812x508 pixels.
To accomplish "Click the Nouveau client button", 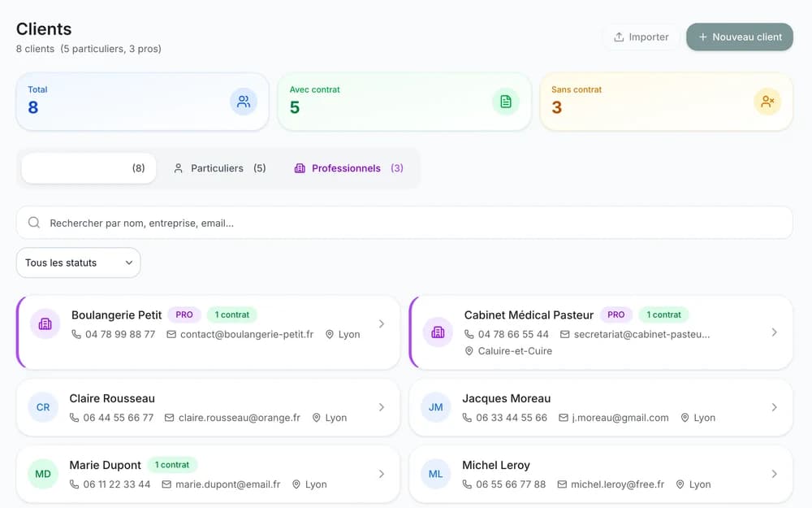I will (x=740, y=37).
